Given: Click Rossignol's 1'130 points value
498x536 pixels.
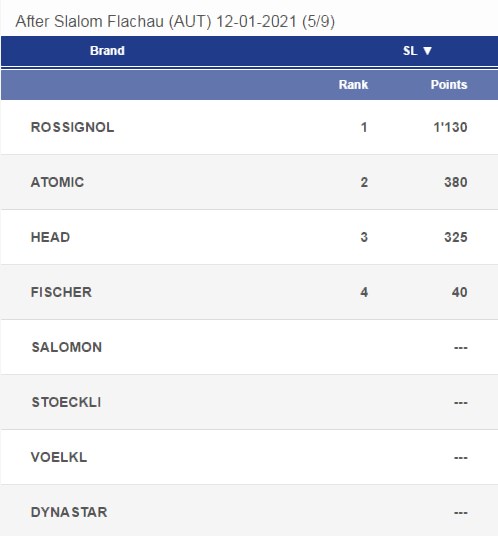Looking at the screenshot, I should (x=450, y=127).
